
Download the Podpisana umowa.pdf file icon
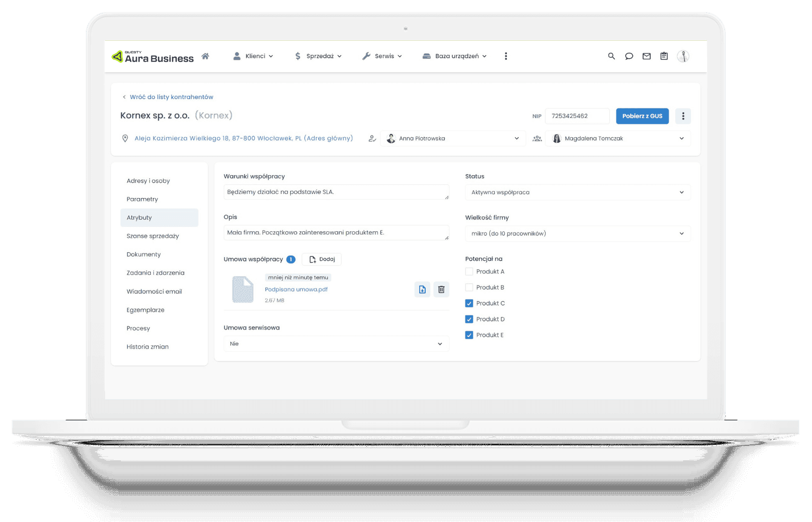[x=422, y=290]
